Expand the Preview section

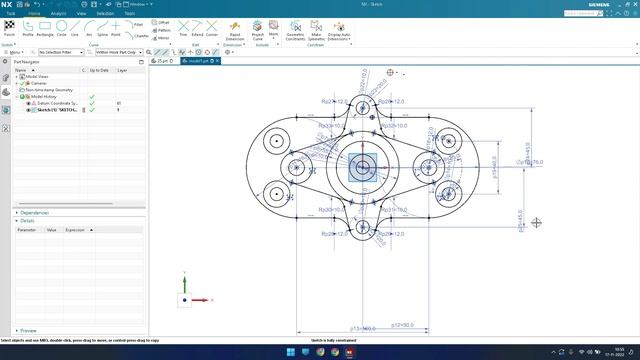[x=17, y=331]
